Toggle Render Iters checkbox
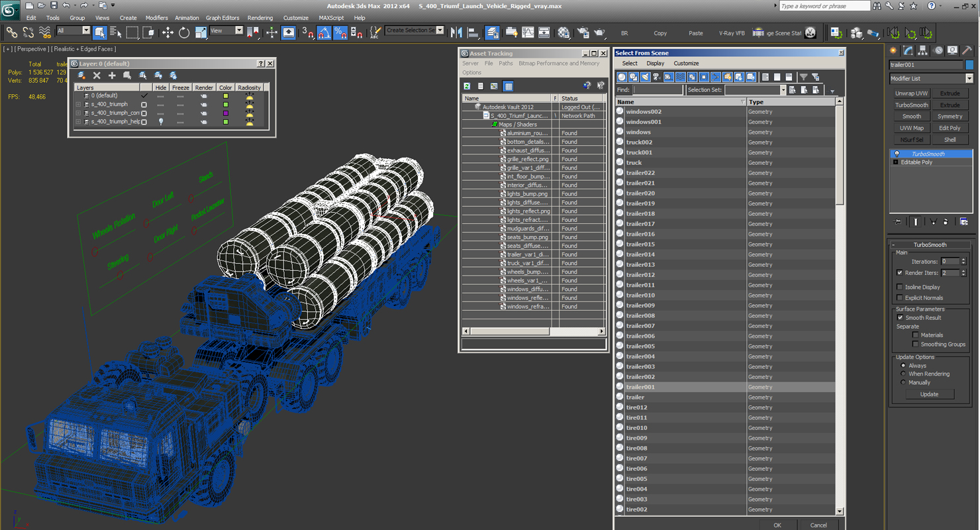 tap(899, 273)
